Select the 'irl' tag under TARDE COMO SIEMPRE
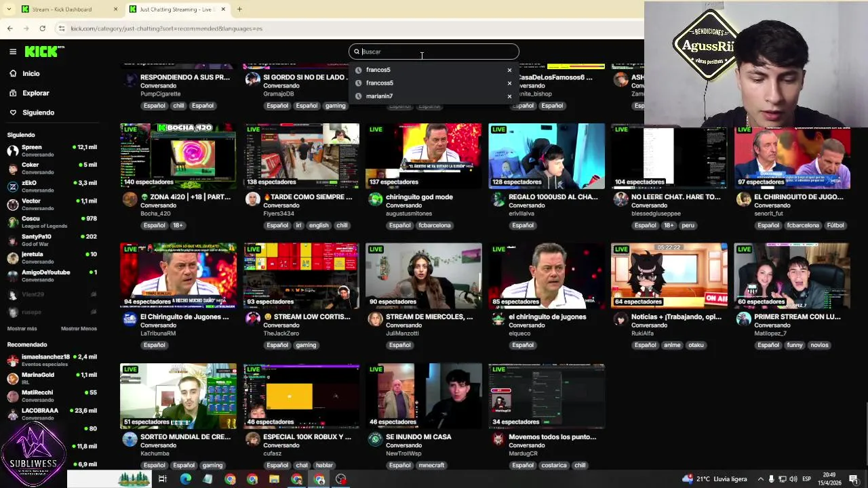This screenshot has height=488, width=868. click(x=299, y=226)
